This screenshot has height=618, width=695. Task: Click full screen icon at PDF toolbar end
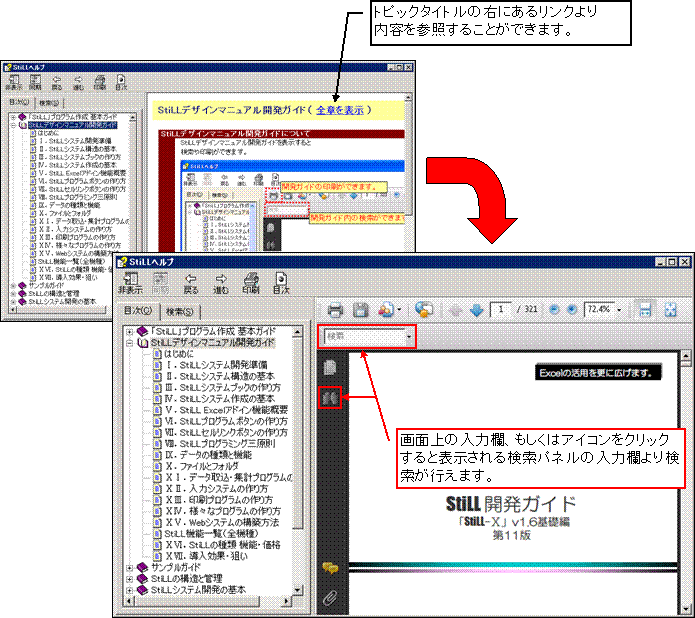tap(671, 309)
